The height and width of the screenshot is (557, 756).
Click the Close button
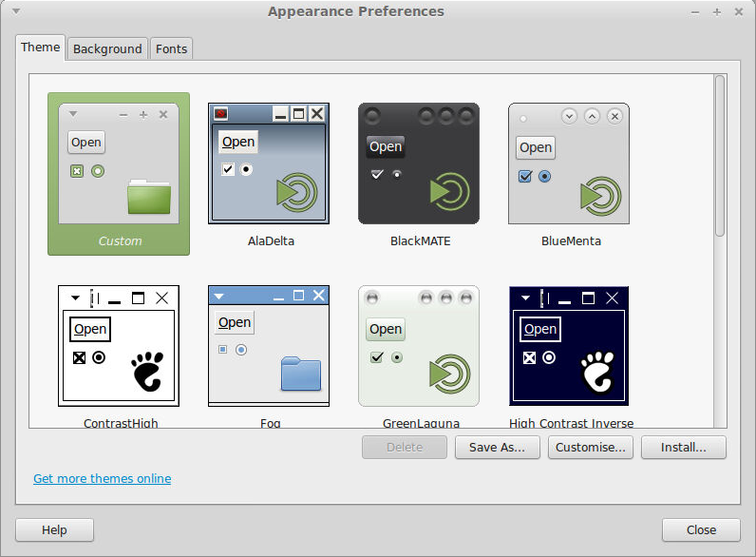[701, 530]
